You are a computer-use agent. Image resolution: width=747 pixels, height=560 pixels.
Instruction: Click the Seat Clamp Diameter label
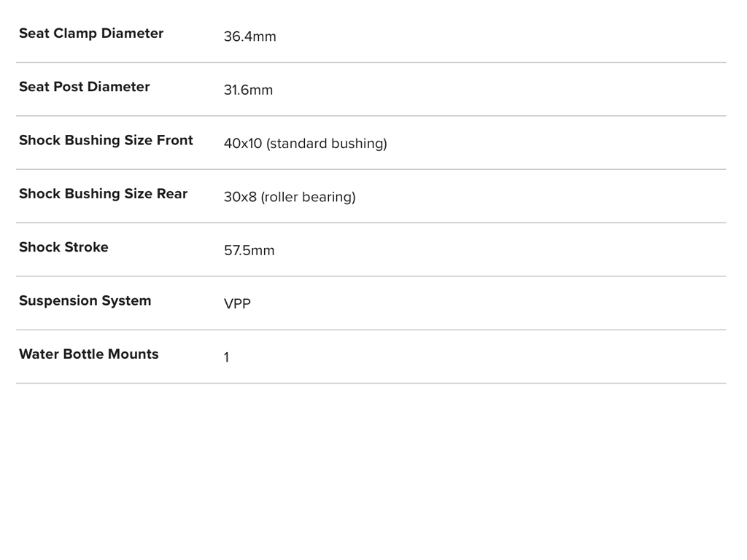[x=90, y=34]
